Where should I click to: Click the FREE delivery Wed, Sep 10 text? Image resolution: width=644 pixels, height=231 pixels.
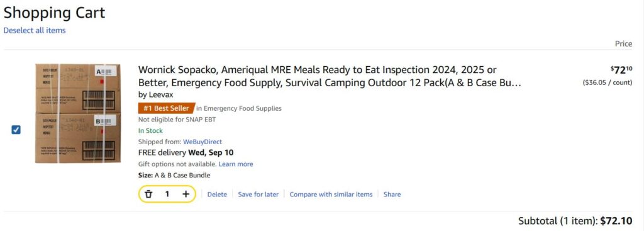click(x=186, y=153)
